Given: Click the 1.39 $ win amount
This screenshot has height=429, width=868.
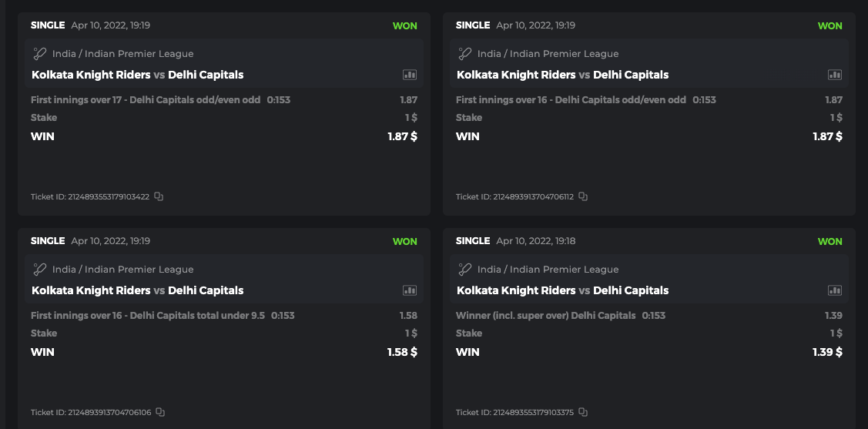Looking at the screenshot, I should [x=827, y=352].
